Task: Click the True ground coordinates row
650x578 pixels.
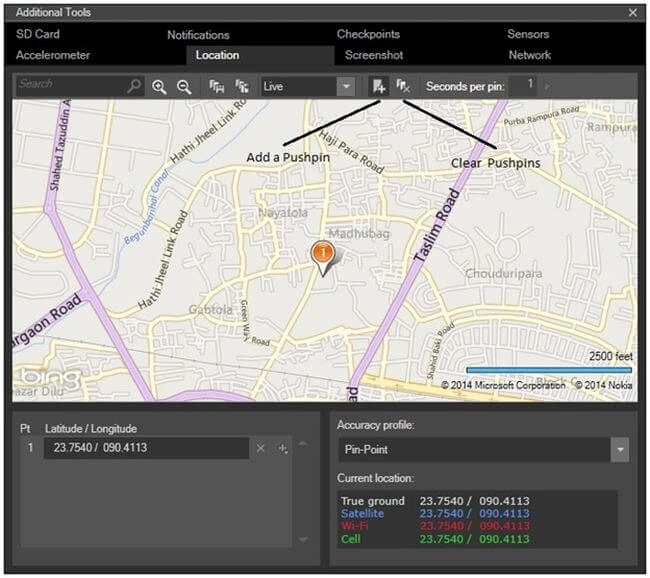Action: [x=435, y=501]
